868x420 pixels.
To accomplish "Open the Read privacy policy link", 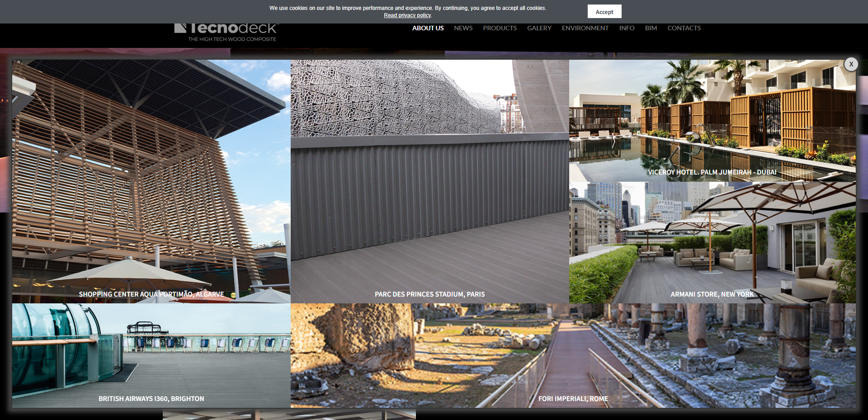I will [407, 15].
